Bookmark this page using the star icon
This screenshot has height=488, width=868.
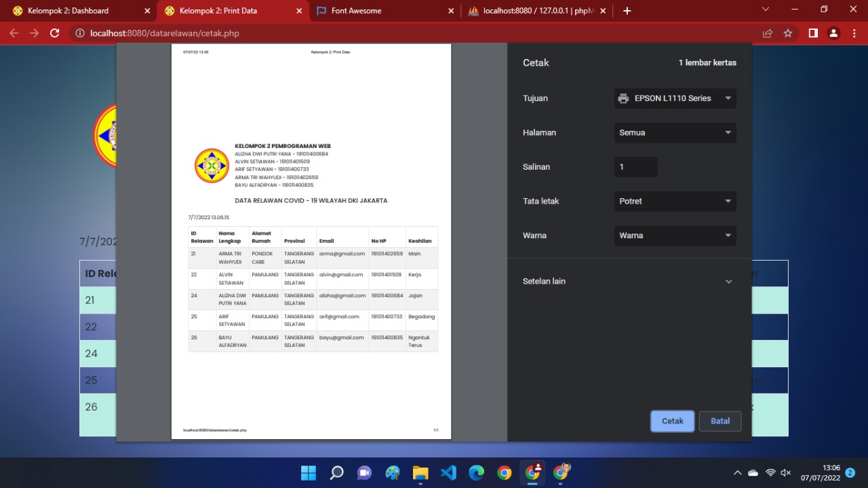pyautogui.click(x=788, y=32)
